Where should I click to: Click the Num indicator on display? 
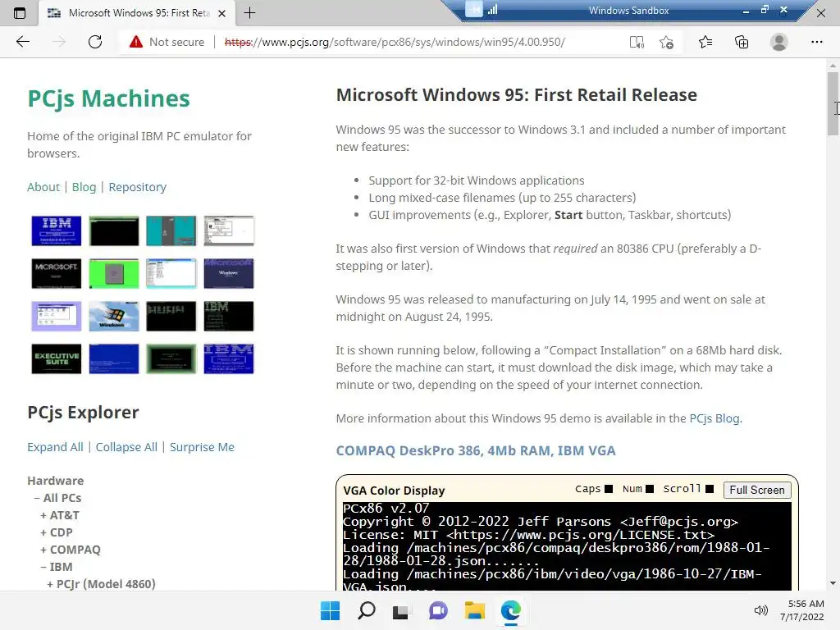638,489
